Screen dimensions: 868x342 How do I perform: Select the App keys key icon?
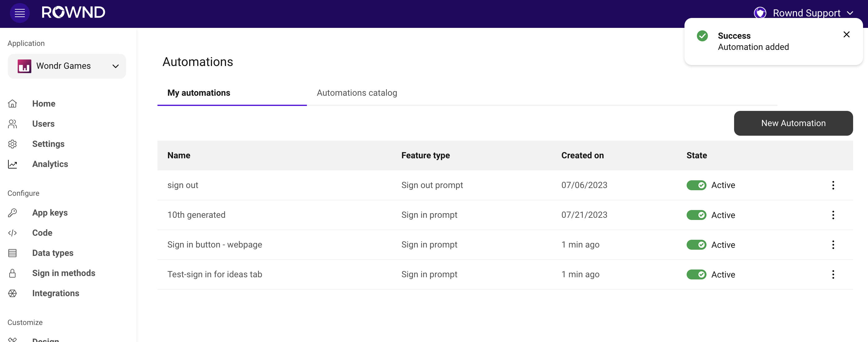tap(12, 213)
